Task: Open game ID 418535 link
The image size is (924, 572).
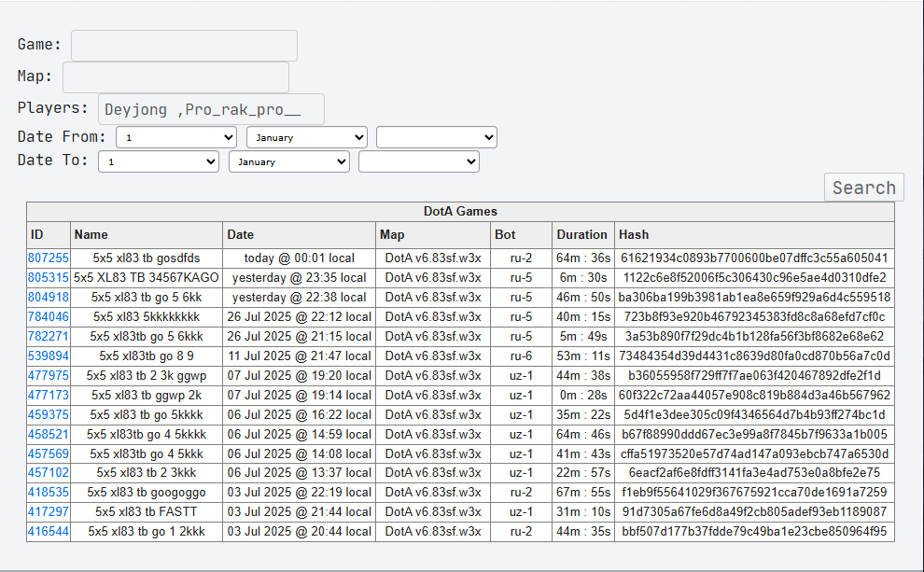Action: (x=49, y=492)
